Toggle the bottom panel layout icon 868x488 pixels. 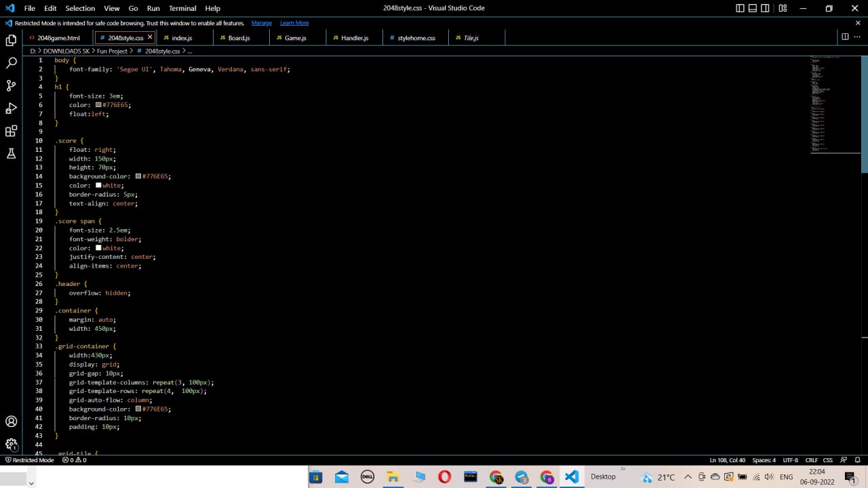[753, 8]
